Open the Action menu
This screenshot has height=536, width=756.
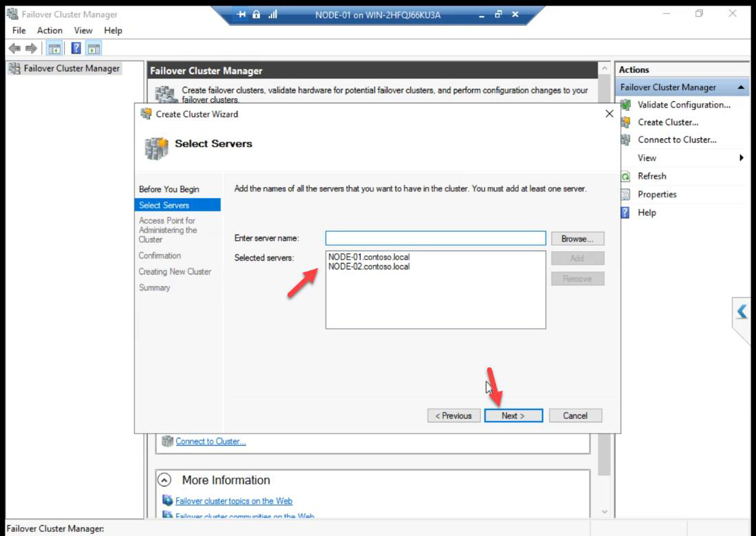(50, 30)
